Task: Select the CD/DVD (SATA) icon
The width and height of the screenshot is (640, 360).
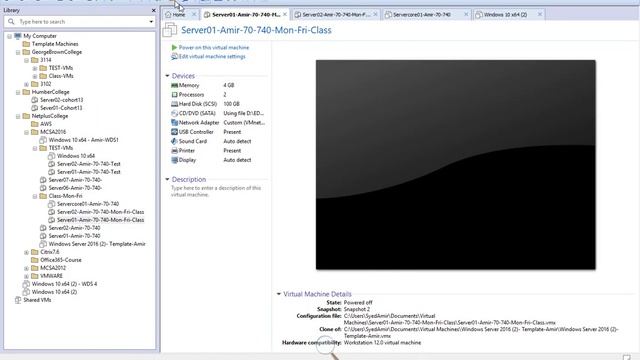Action: coord(174,113)
